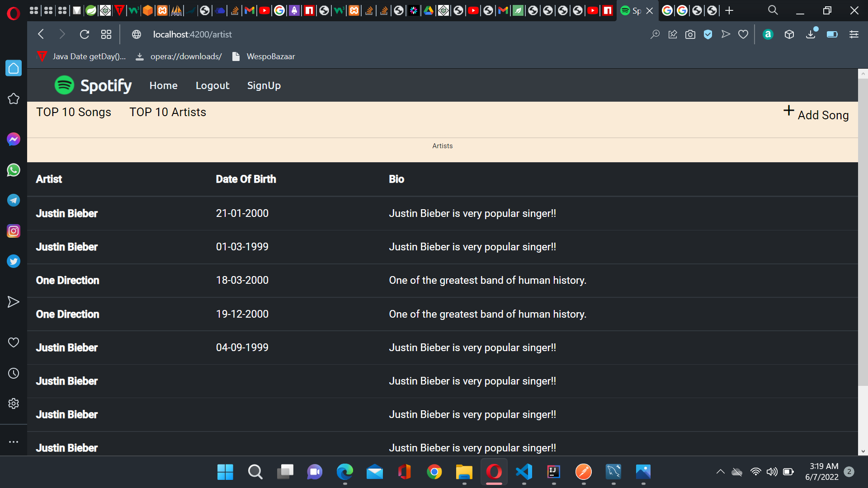
Task: Open the opera://downloads/ bookmark
Action: [179, 56]
